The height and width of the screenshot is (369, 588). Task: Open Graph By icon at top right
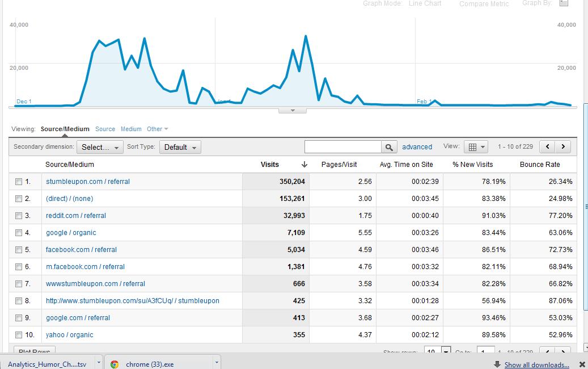(x=564, y=3)
